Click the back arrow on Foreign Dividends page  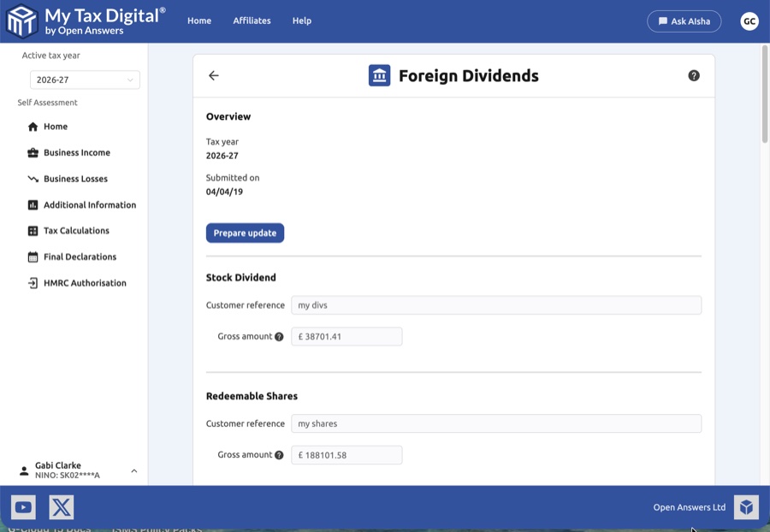(213, 75)
